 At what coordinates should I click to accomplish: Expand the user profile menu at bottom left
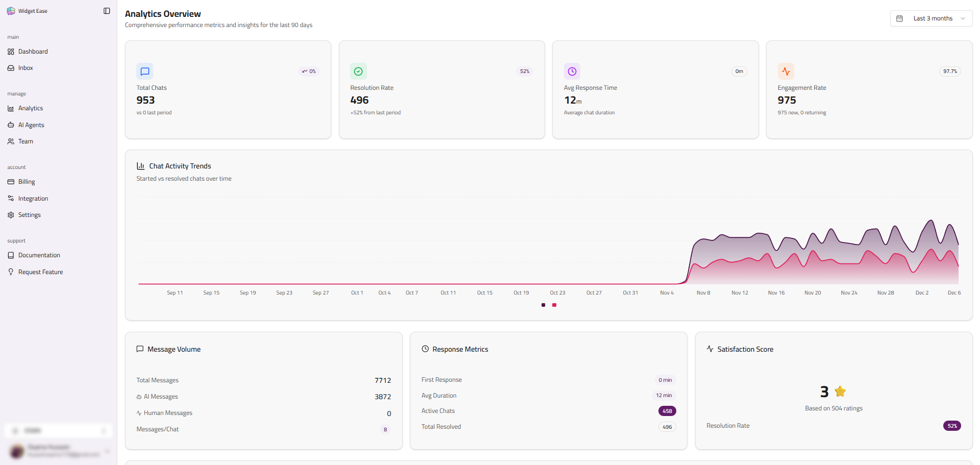point(108,451)
